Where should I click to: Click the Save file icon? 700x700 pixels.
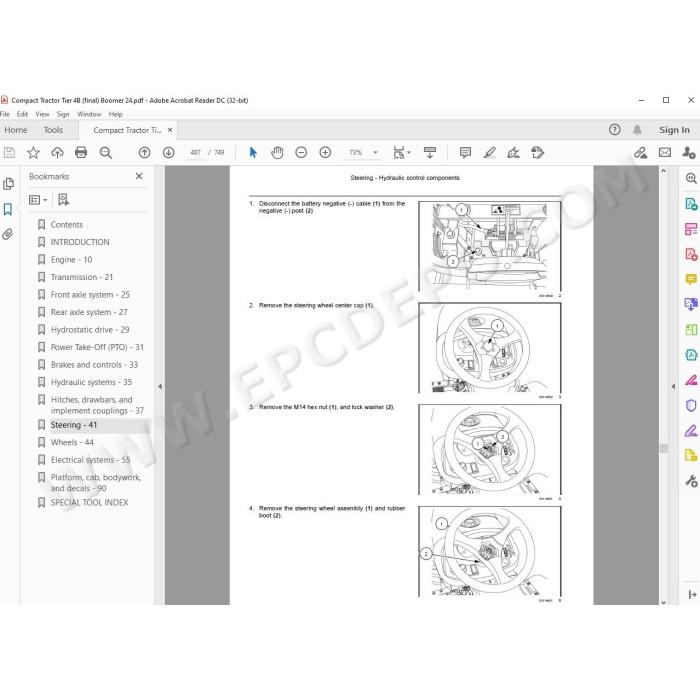(x=9, y=153)
